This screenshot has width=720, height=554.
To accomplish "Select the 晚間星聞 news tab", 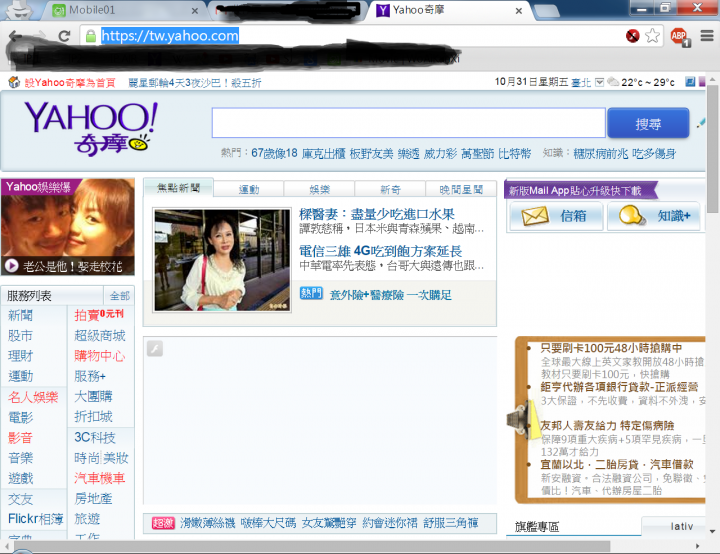I will tap(461, 189).
